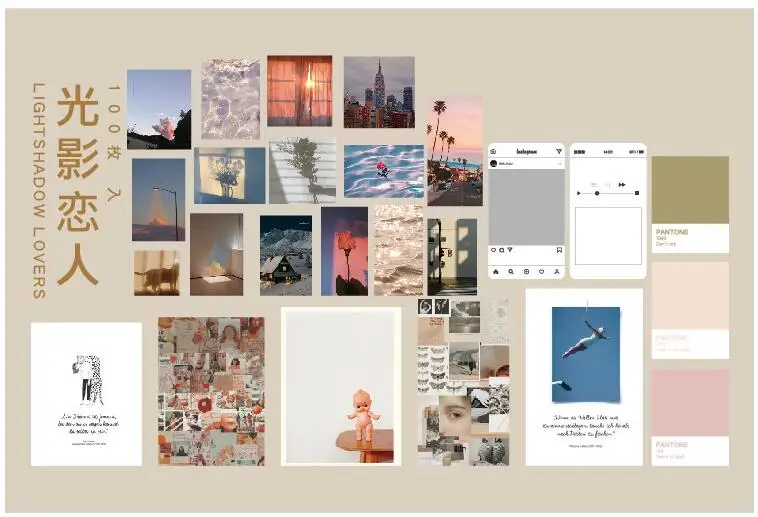Screen dimensions: 758x517
Task: Open activity heart in Instagram bottom bar
Action: [x=541, y=272]
